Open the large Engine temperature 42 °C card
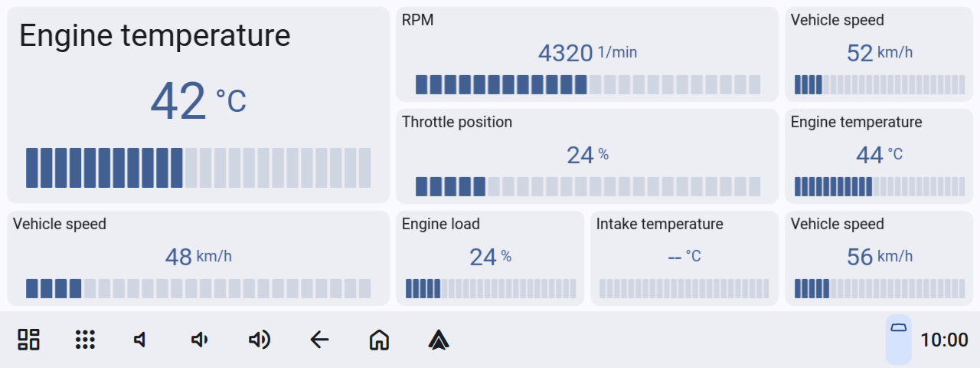The width and height of the screenshot is (980, 368). 198,105
